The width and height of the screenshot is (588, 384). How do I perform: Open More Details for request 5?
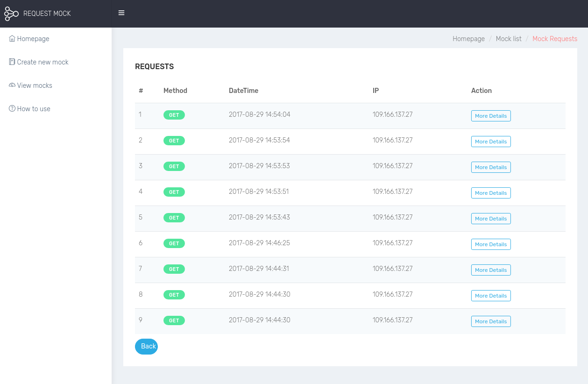click(491, 219)
